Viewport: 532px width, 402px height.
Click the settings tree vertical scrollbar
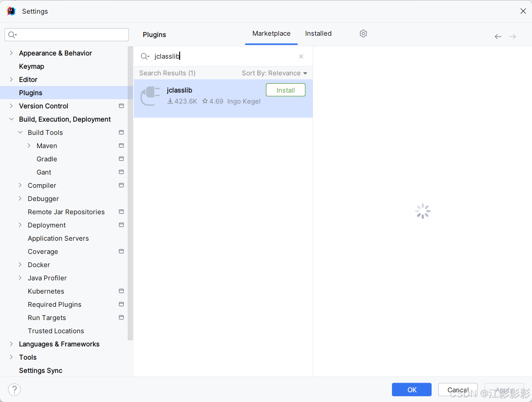pos(130,193)
